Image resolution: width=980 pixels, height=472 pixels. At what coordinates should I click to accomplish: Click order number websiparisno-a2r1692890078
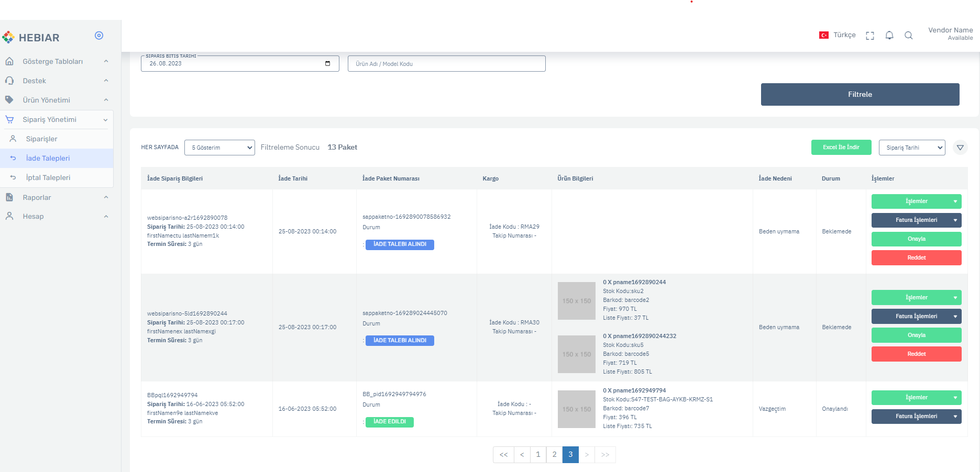coord(187,218)
